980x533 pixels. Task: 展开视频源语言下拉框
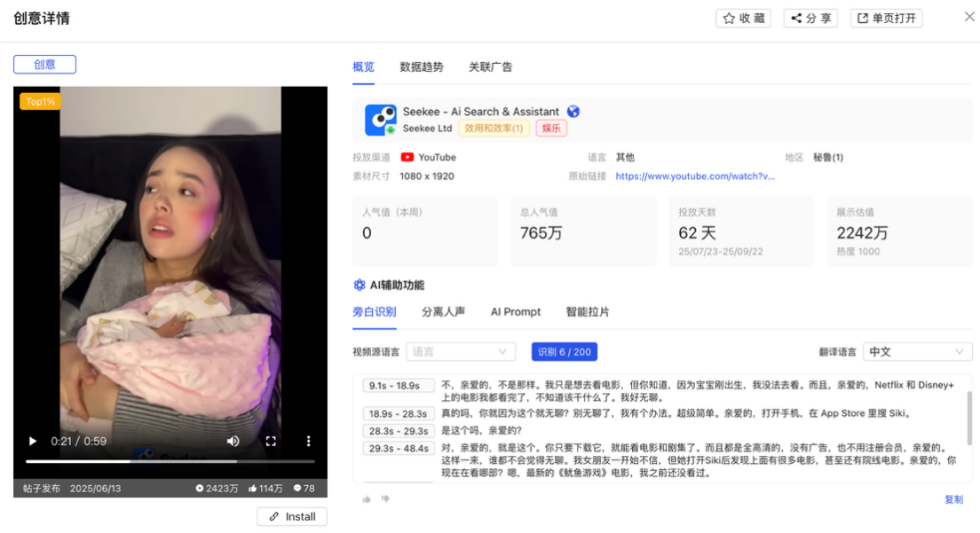(461, 351)
